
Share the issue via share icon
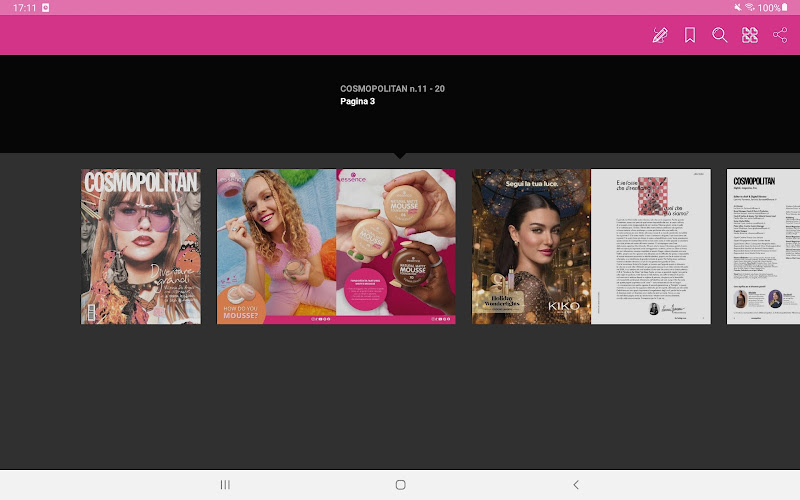click(x=780, y=35)
